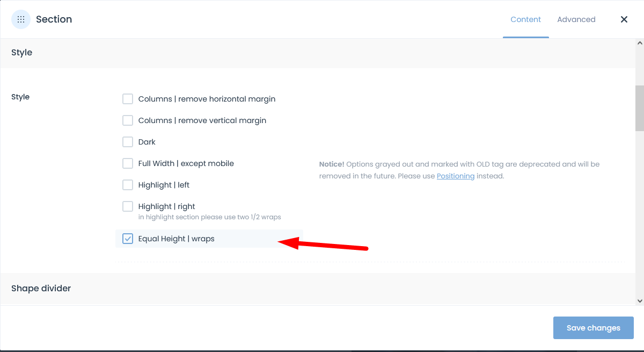Screen dimensions: 644x352
Task: Toggle the Highlight left checkbox
Action: pos(128,185)
